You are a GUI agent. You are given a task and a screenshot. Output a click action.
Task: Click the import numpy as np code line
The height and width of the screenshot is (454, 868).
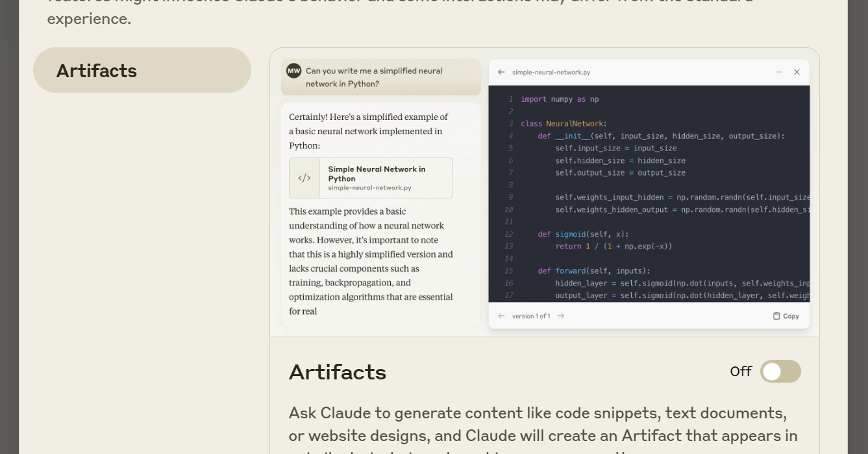pyautogui.click(x=560, y=99)
